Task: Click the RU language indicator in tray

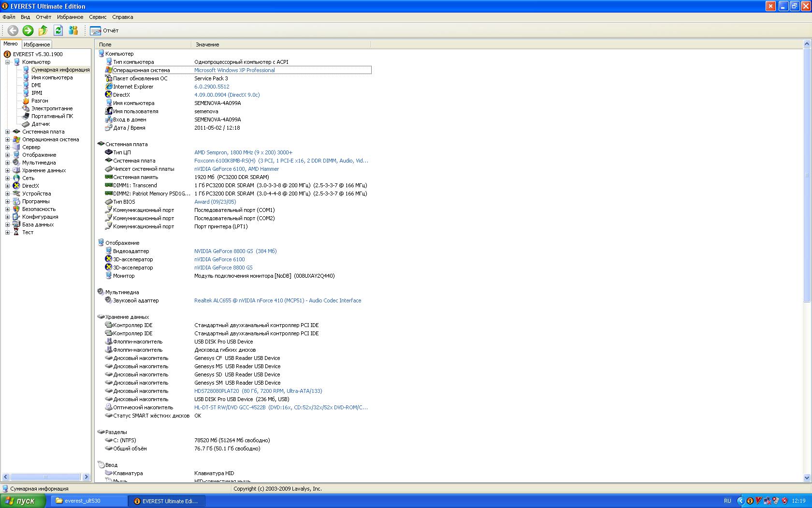Action: click(x=727, y=501)
